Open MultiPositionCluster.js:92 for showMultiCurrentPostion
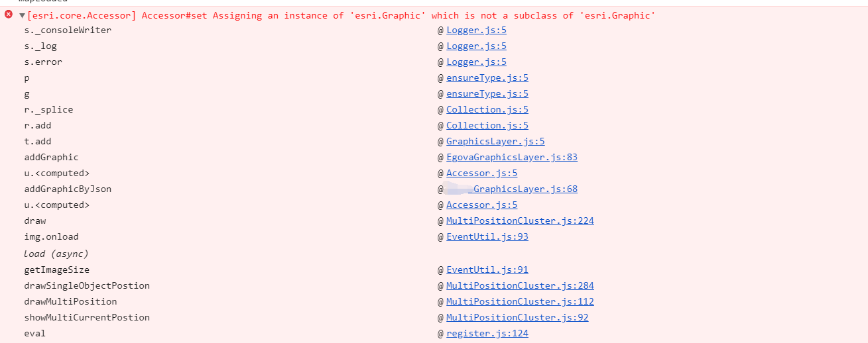The height and width of the screenshot is (343, 868). pos(517,317)
